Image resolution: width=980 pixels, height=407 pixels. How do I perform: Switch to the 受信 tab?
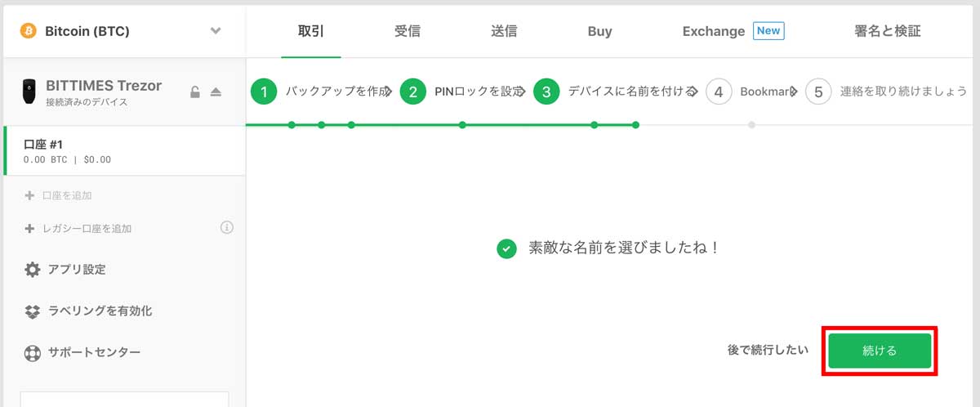407,31
